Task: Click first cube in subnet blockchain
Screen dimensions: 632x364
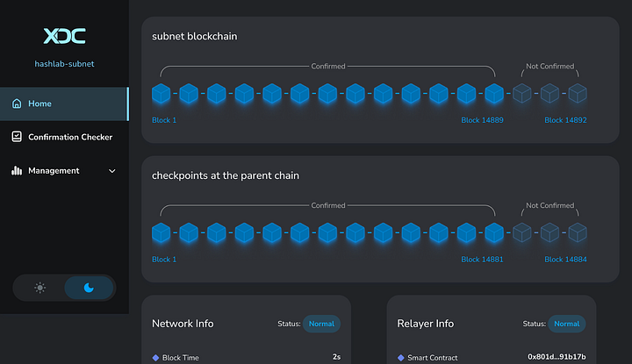Action: [161, 93]
